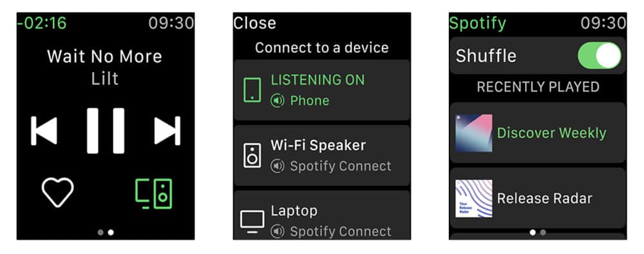Screen dimensions: 644x254
Task: Select the Laptop device entry
Action: pyautogui.click(x=321, y=215)
